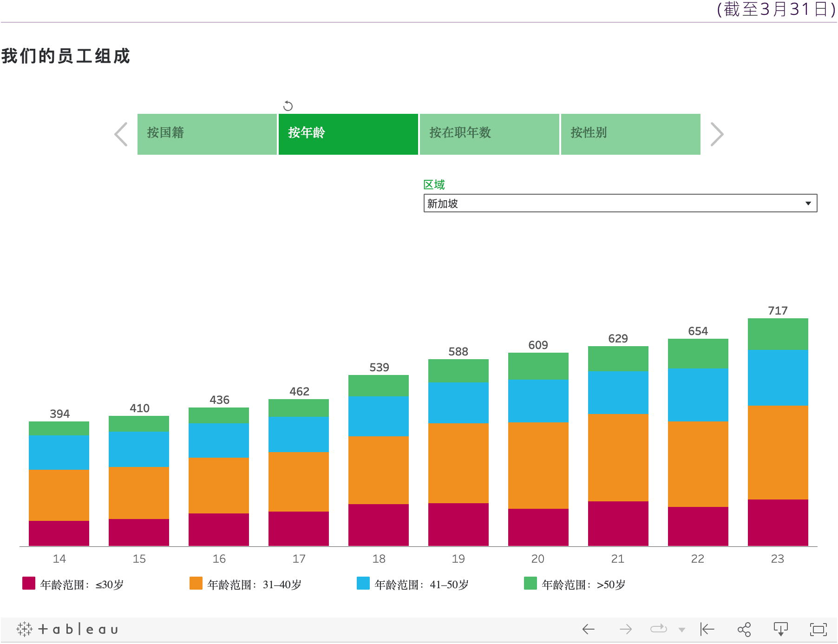Screen dimensions: 838x644
Task: Click the x-axis label 23
Action: [x=778, y=559]
